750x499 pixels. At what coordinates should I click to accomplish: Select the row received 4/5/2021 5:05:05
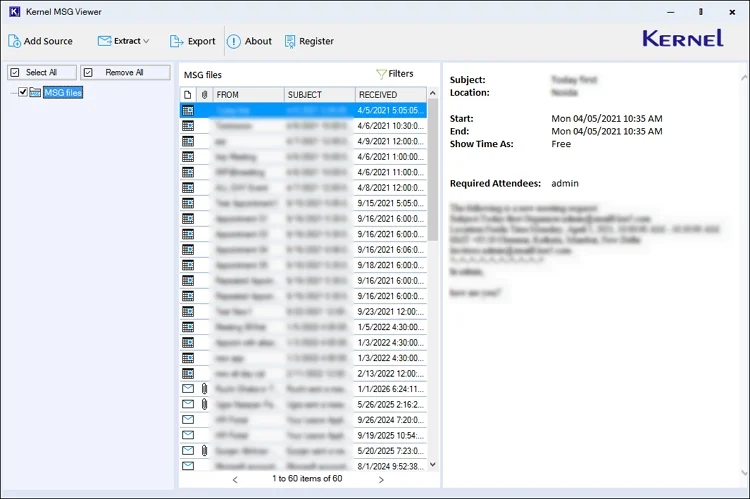point(303,111)
